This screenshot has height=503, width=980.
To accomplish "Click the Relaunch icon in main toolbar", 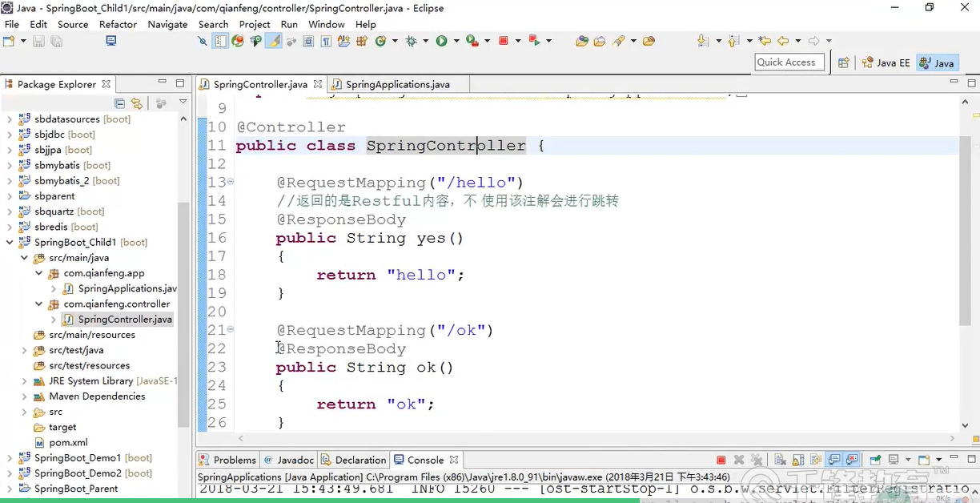I will (x=534, y=41).
